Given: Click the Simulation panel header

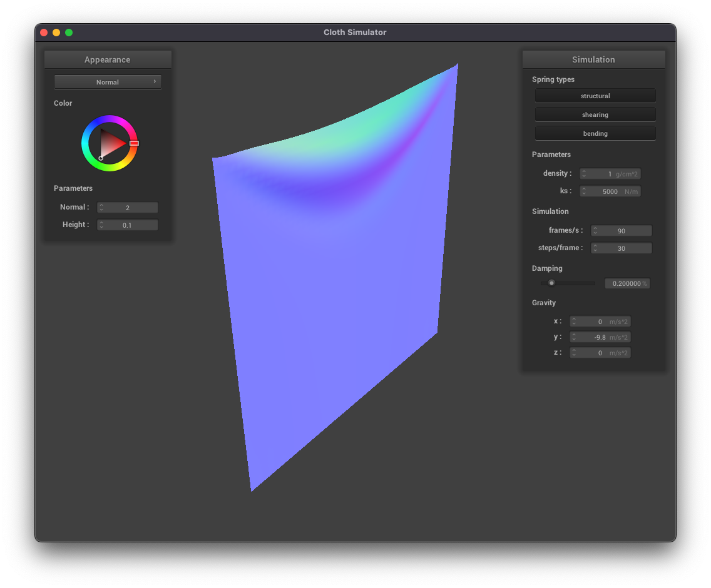Looking at the screenshot, I should click(x=593, y=60).
